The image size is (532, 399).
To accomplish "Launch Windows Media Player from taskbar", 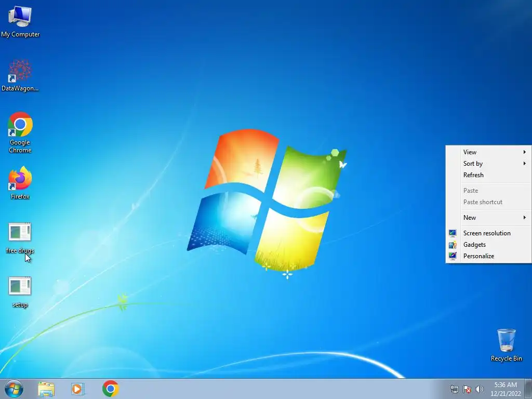I will click(78, 389).
